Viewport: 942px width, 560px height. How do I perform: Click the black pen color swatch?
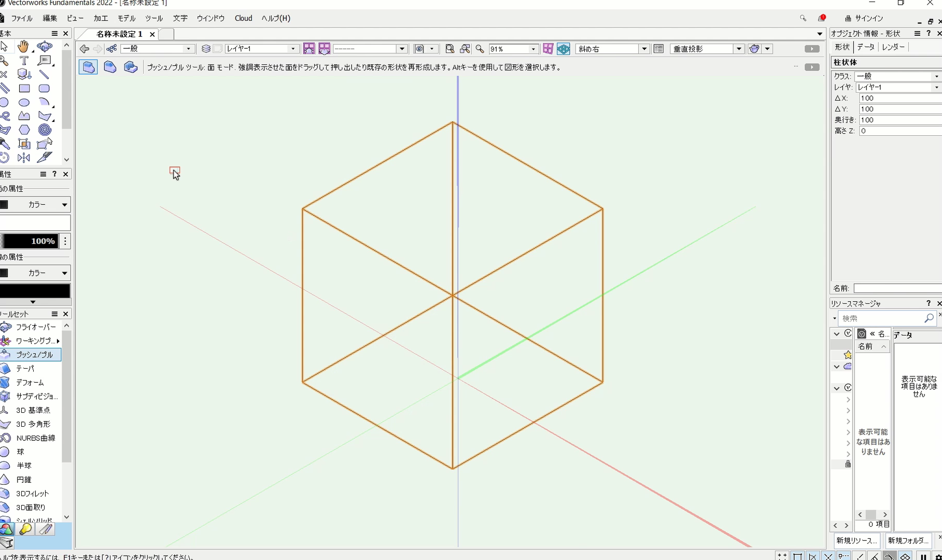35,291
